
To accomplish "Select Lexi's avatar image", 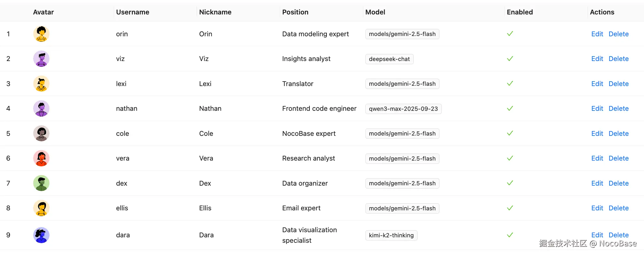I will tap(41, 84).
